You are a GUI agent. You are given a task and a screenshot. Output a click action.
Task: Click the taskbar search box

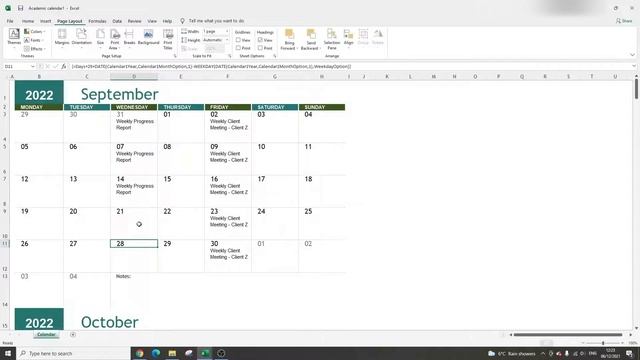pyautogui.click(x=73, y=353)
